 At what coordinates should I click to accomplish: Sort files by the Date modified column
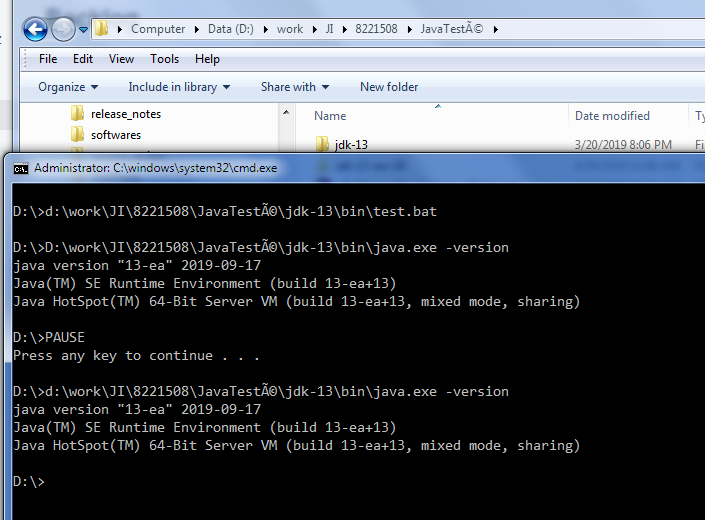pyautogui.click(x=612, y=116)
